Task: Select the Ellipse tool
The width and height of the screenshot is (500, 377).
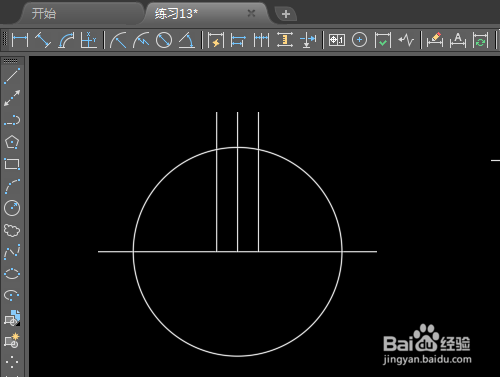Action: [x=12, y=274]
